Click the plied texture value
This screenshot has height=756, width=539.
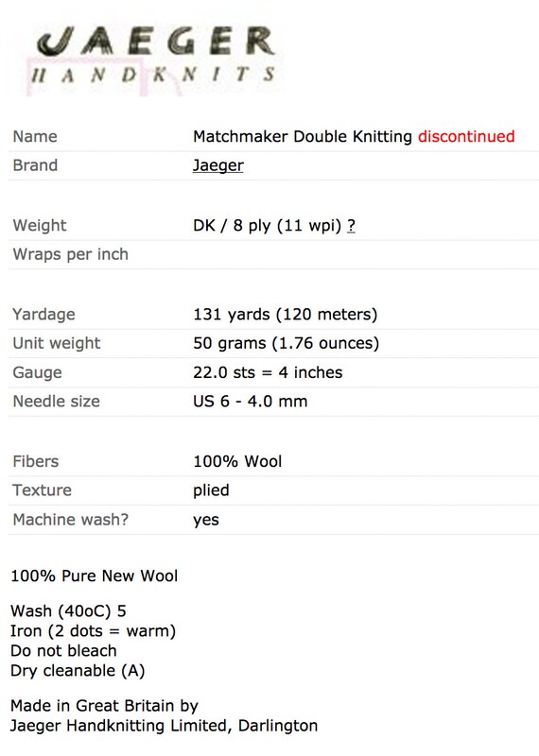pyautogui.click(x=211, y=490)
